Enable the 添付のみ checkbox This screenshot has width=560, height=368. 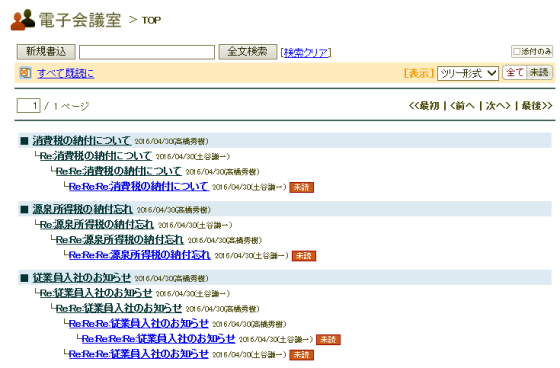516,52
